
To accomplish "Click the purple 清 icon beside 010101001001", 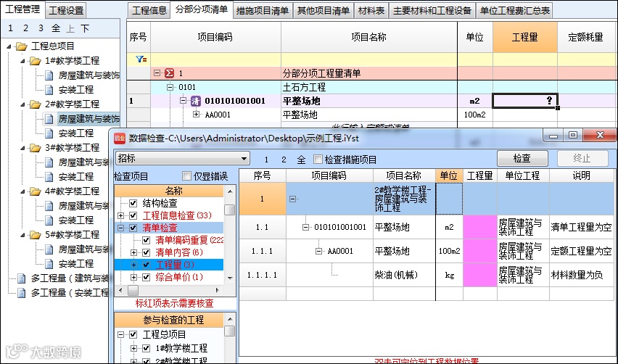I will 196,101.
